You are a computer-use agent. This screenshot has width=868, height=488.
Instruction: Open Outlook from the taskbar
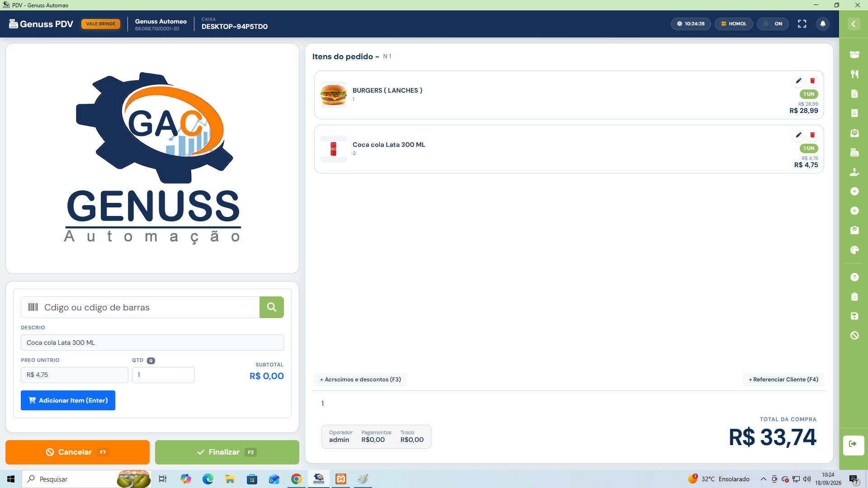point(274,479)
